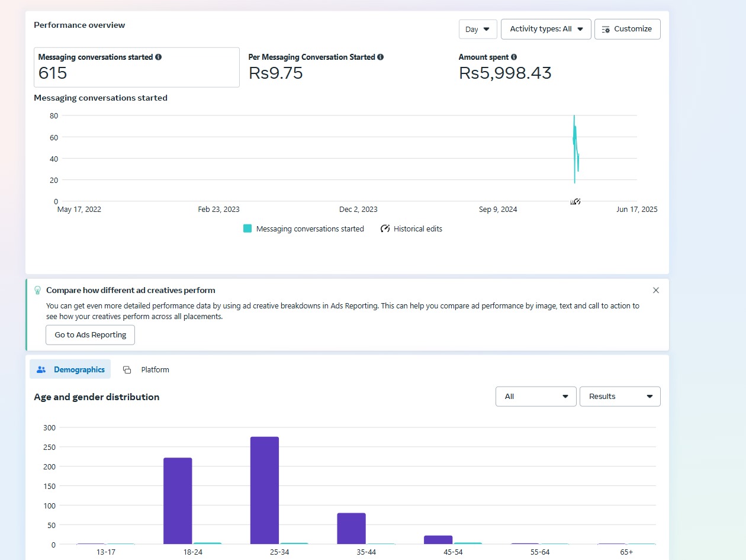This screenshot has width=746, height=560.
Task: Open the All gender filter dropdown
Action: (x=535, y=397)
